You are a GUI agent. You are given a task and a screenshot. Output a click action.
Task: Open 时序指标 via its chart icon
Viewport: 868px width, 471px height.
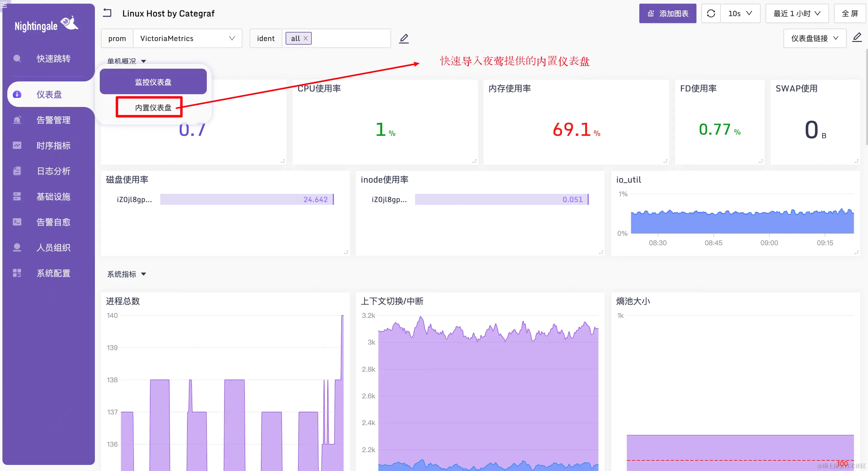pyautogui.click(x=17, y=146)
